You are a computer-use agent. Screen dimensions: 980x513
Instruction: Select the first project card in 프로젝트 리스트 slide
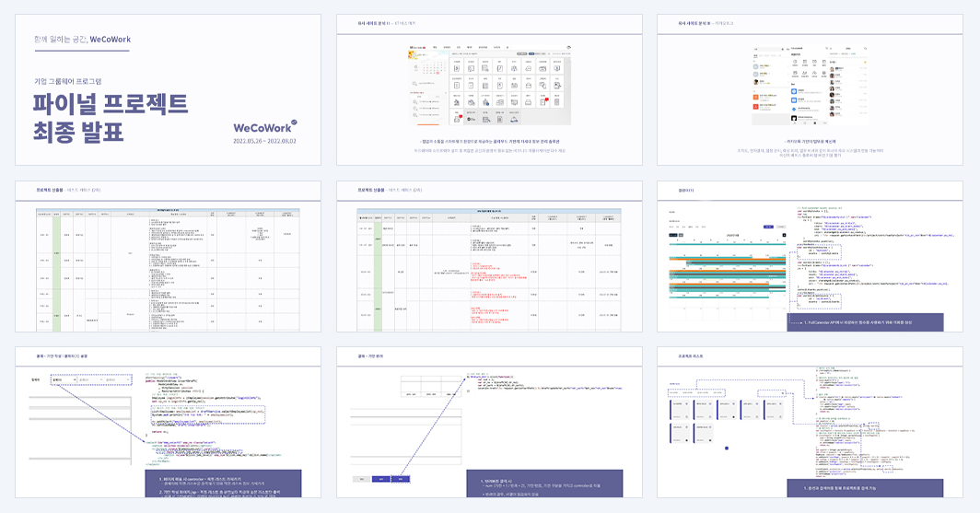click(680, 410)
